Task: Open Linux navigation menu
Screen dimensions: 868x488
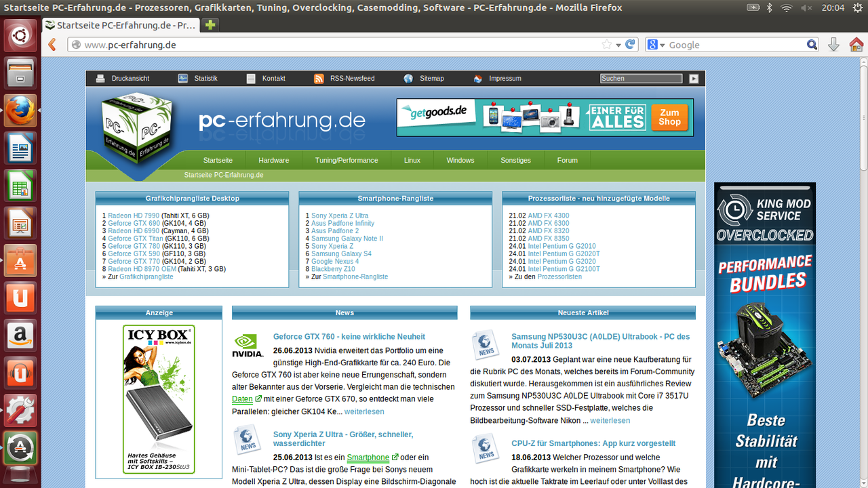Action: (x=412, y=161)
